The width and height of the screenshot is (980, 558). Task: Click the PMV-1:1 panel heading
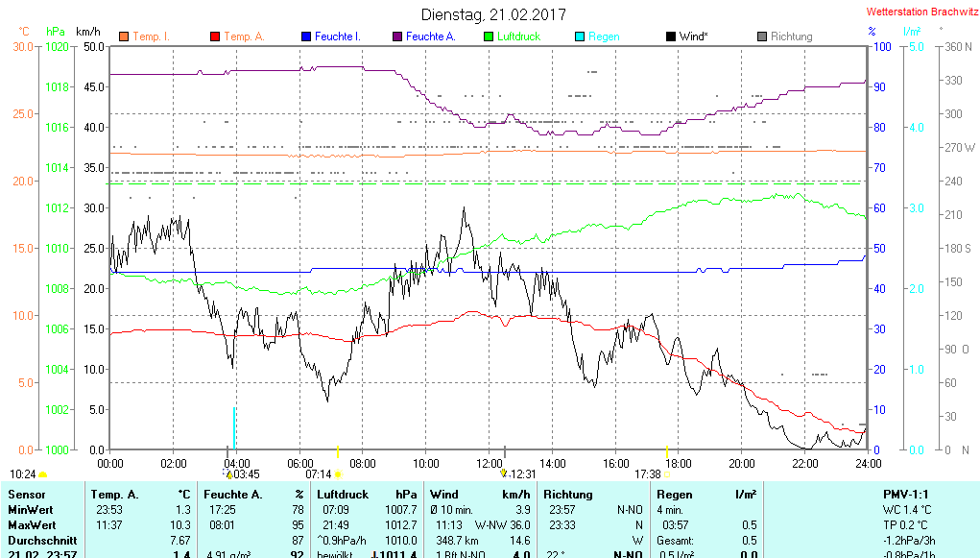[907, 494]
